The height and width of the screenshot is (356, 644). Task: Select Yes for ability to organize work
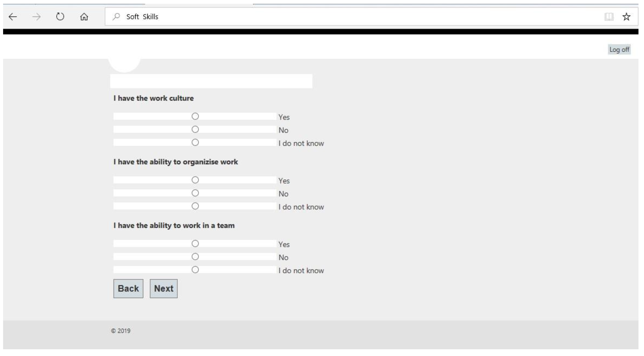(x=195, y=180)
